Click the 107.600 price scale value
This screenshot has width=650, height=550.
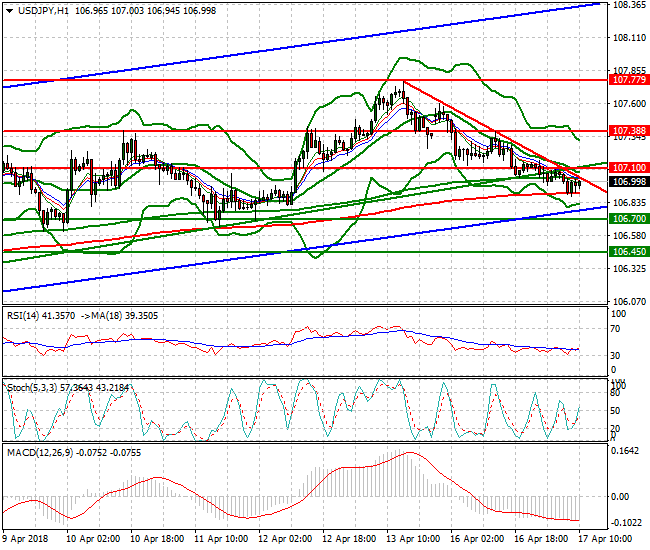(629, 104)
